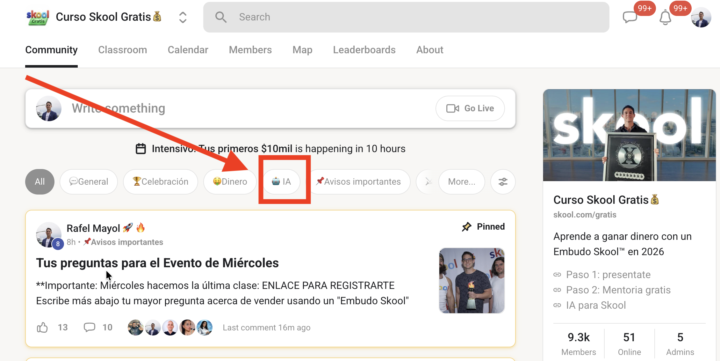Open the Intensivo event calendar notice
The image size is (720, 361).
(x=270, y=149)
